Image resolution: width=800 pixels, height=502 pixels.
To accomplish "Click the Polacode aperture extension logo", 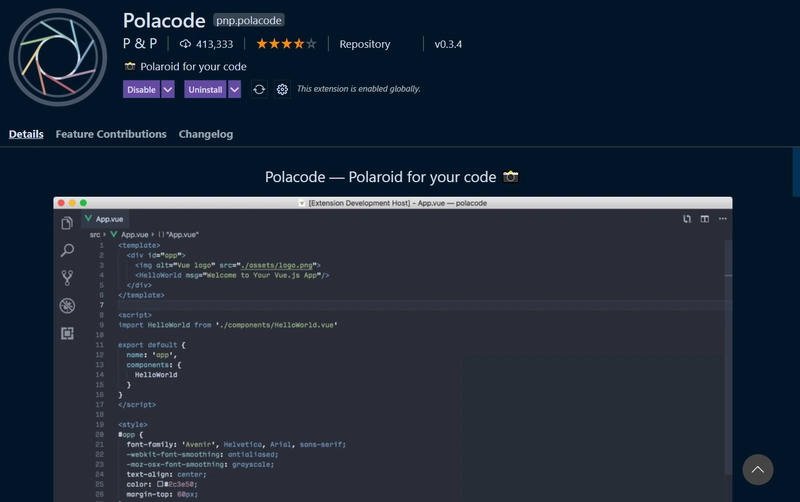I will tap(58, 57).
